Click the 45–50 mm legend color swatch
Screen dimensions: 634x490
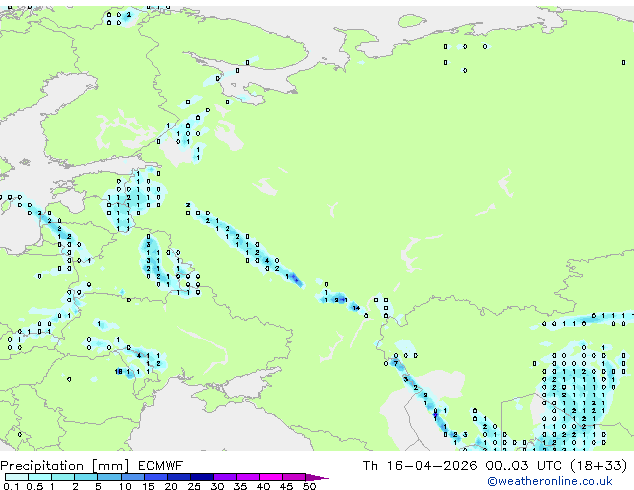pos(294,477)
